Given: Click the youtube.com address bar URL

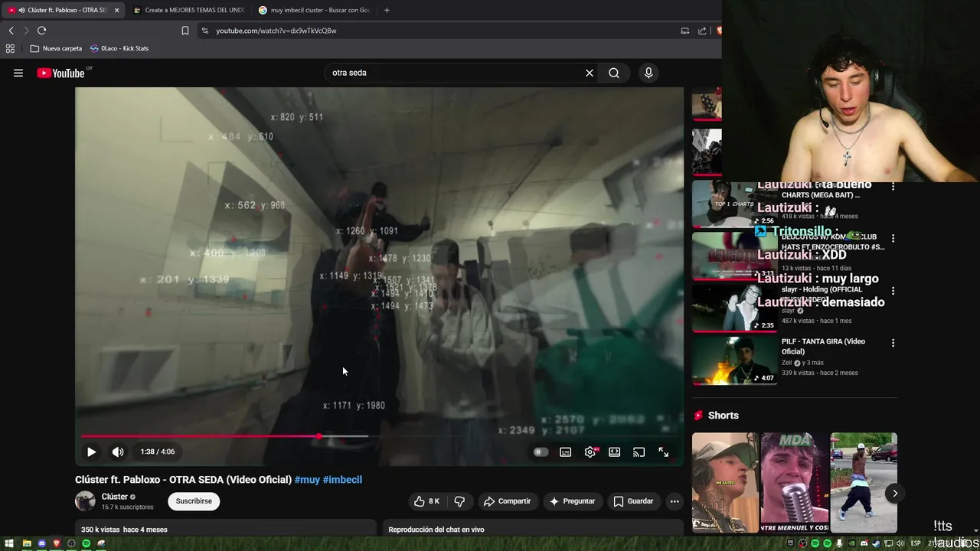Looking at the screenshot, I should [x=276, y=31].
